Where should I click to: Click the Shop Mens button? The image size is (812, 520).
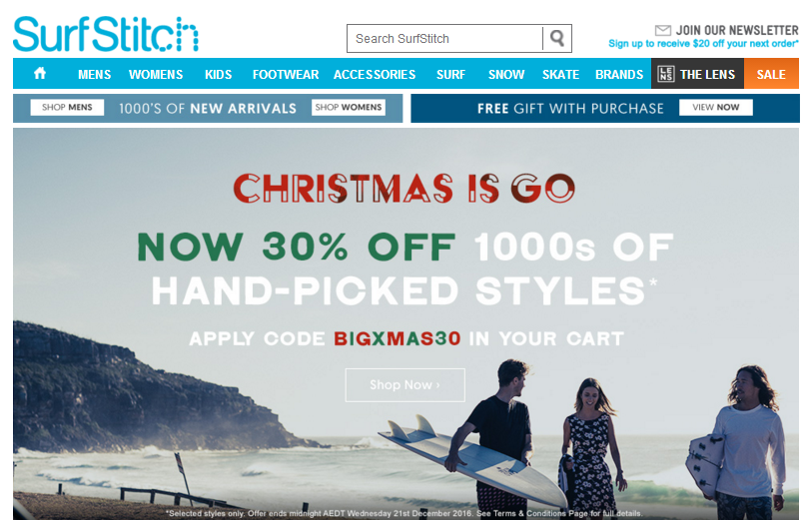coord(67,107)
